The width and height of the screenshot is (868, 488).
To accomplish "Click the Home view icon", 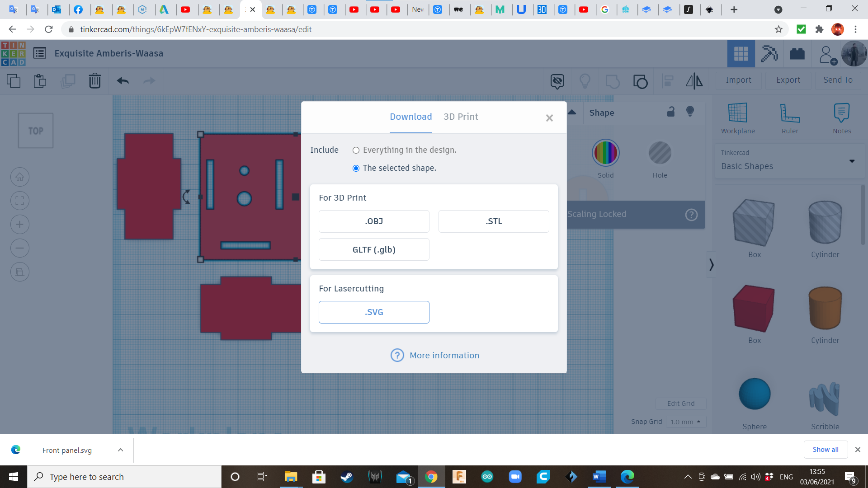I will pyautogui.click(x=20, y=177).
